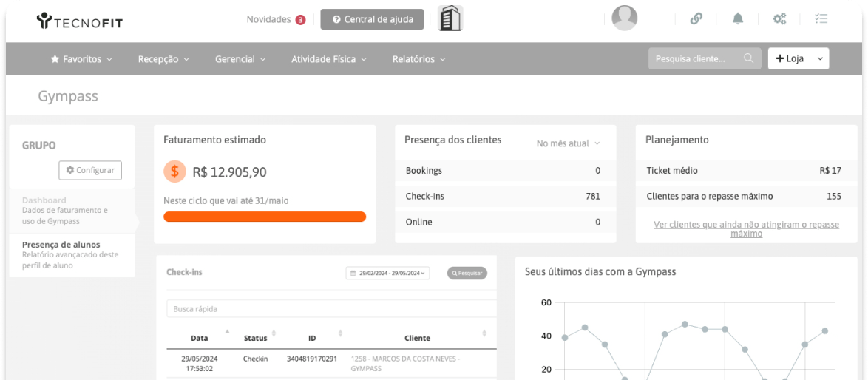Change the No mês atual period dropdown
Image resolution: width=868 pixels, height=380 pixels.
[x=568, y=143]
